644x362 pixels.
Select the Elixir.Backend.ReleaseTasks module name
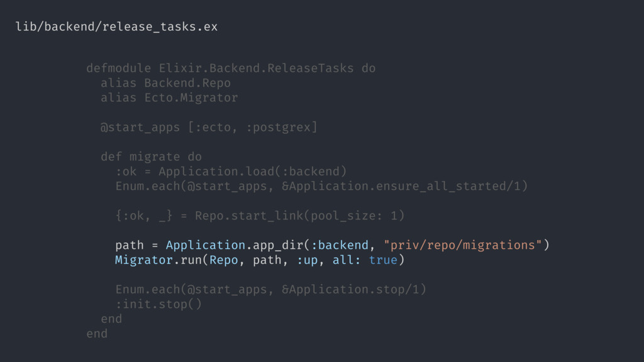point(257,68)
